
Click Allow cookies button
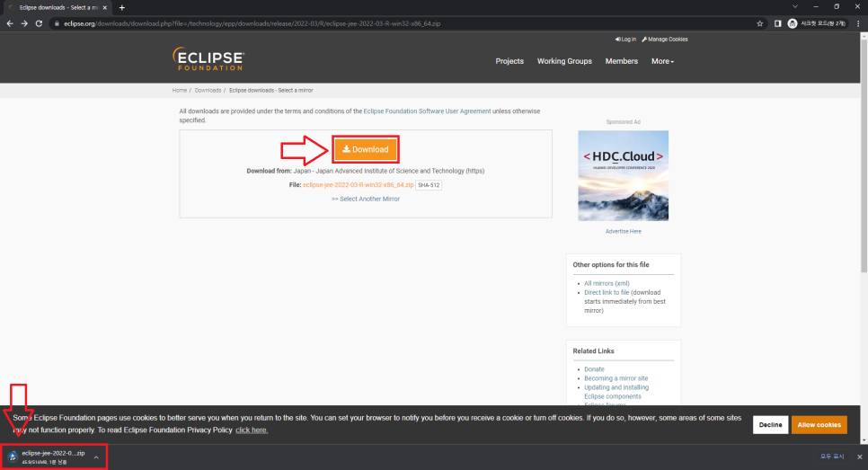coord(819,424)
